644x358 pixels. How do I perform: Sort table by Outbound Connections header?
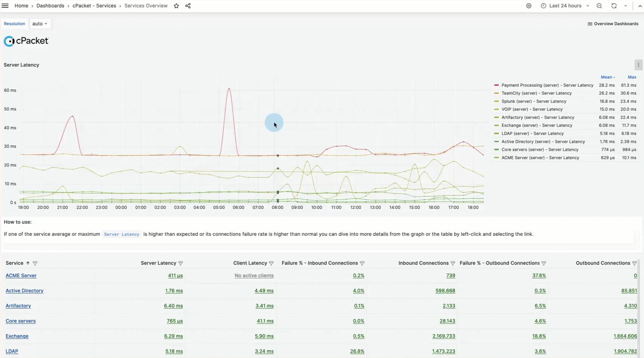[x=603, y=263]
